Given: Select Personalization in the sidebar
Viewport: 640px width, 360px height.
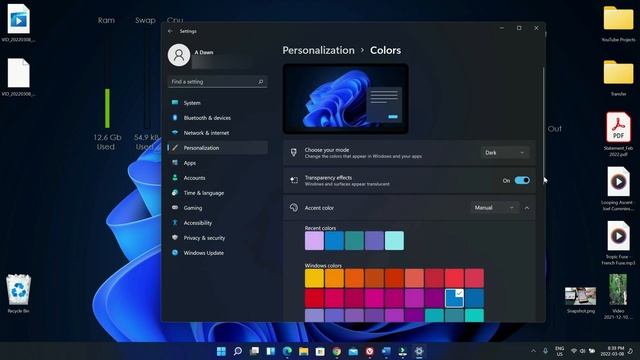Looking at the screenshot, I should pos(218,148).
